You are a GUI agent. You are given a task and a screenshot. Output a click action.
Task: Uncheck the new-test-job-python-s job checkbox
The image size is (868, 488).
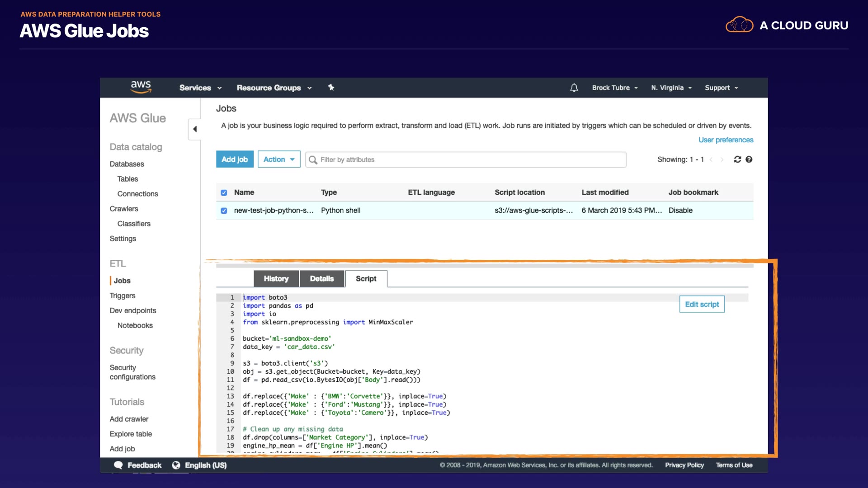pyautogui.click(x=224, y=211)
